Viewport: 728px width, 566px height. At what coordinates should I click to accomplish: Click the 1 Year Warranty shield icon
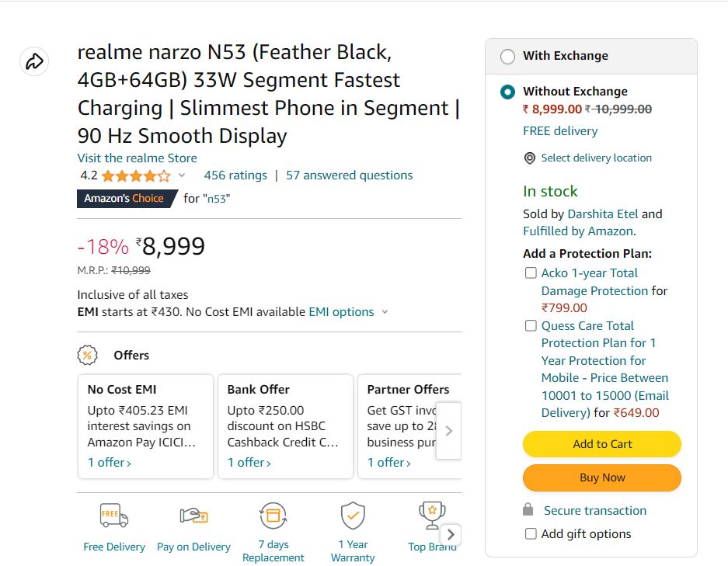(353, 516)
